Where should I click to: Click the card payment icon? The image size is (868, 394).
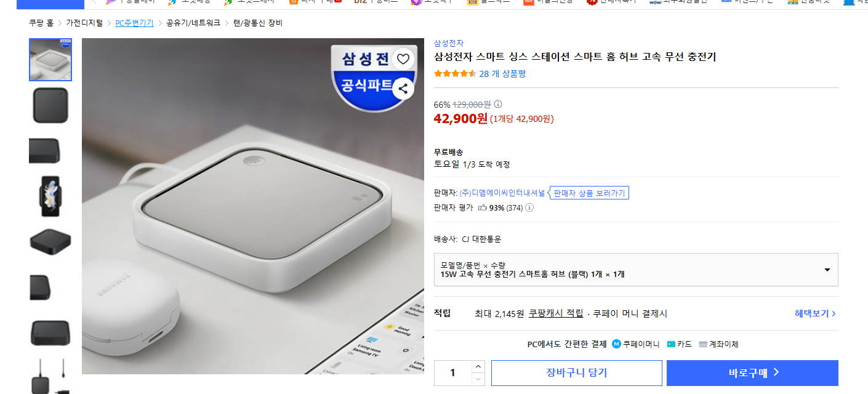671,344
